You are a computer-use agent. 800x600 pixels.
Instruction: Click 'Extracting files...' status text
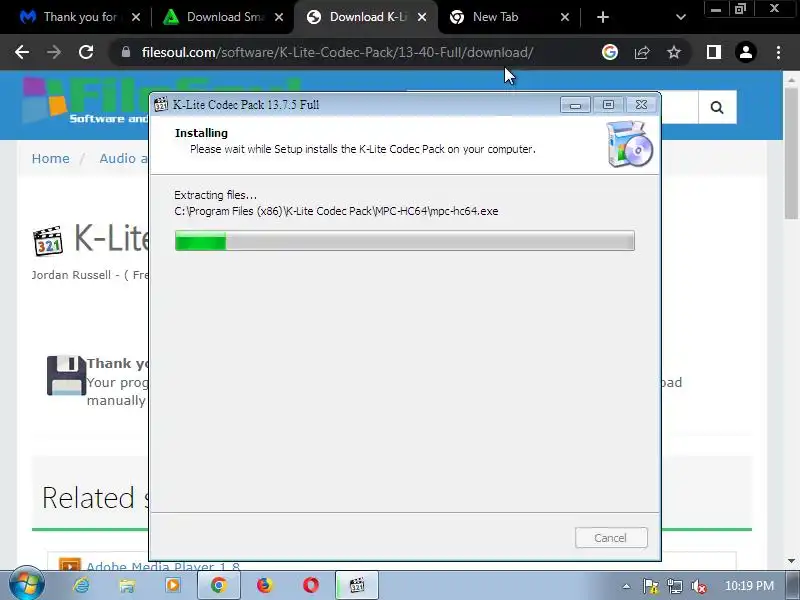point(215,195)
